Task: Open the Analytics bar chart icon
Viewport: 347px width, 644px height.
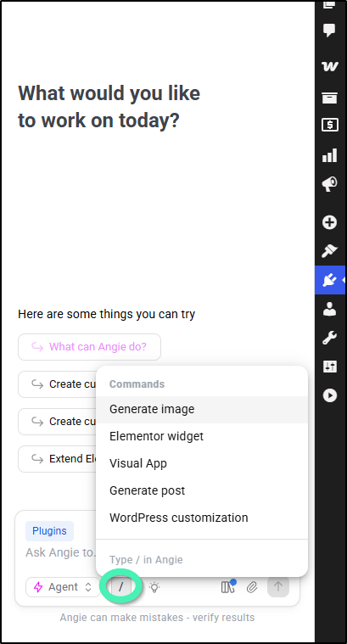Action: point(329,155)
